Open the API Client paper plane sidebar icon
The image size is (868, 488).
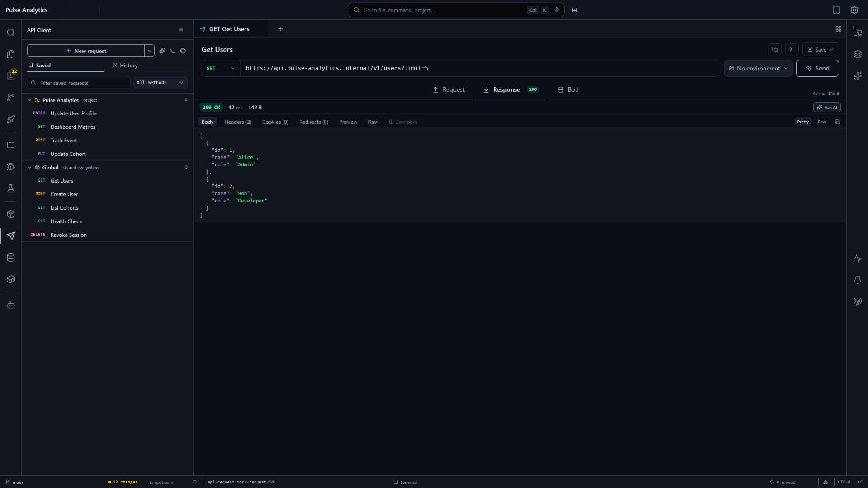coord(11,236)
